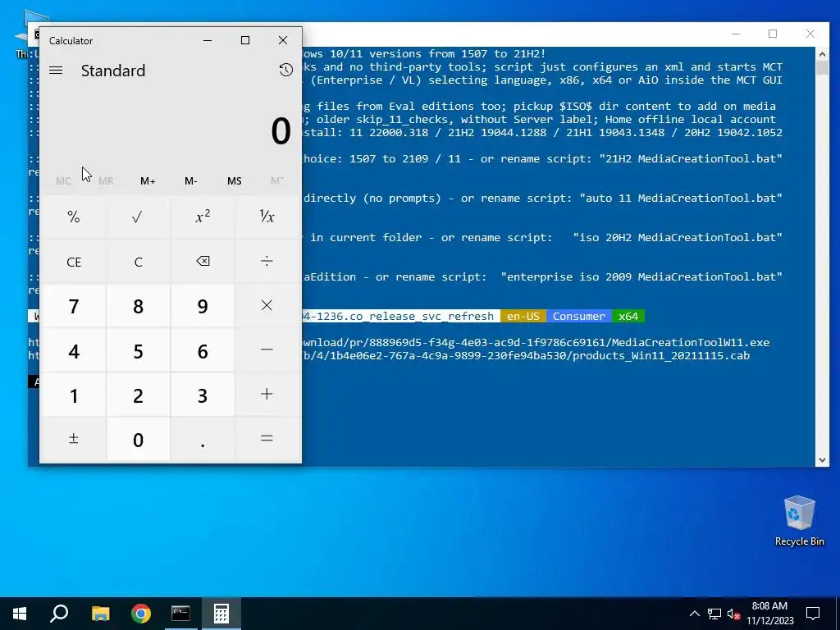
Task: Click the en-US label in console
Action: click(523, 316)
